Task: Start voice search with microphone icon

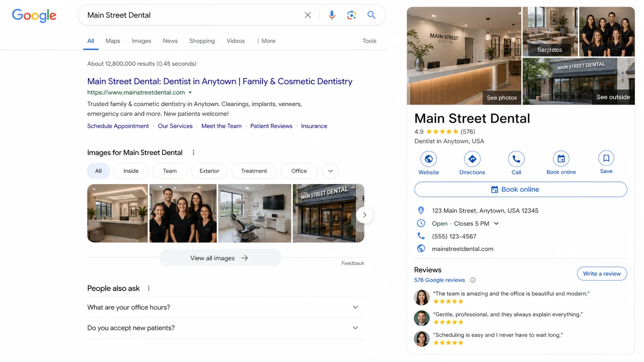Action: pyautogui.click(x=332, y=15)
